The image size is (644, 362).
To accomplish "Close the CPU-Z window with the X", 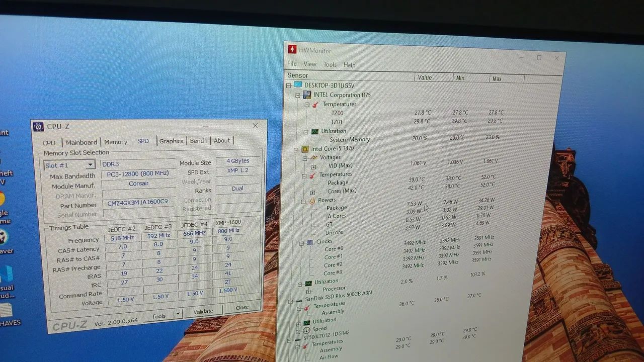I will click(x=255, y=126).
